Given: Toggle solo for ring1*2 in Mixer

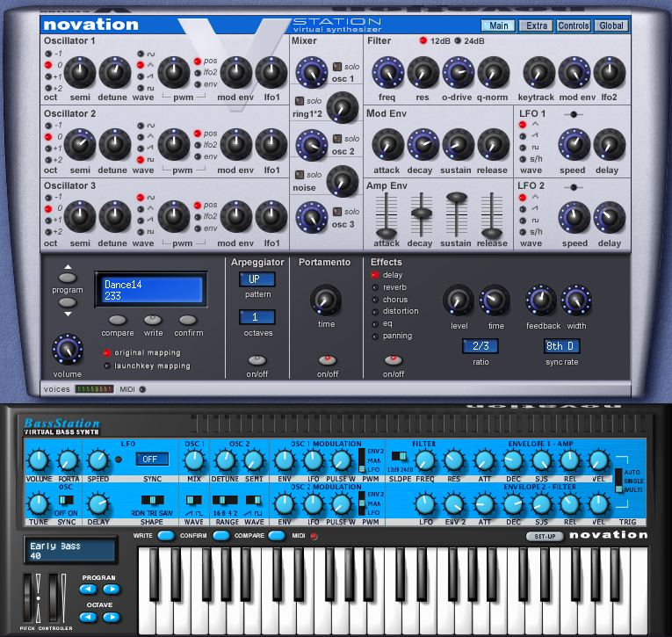Looking at the screenshot, I should tap(300, 101).
